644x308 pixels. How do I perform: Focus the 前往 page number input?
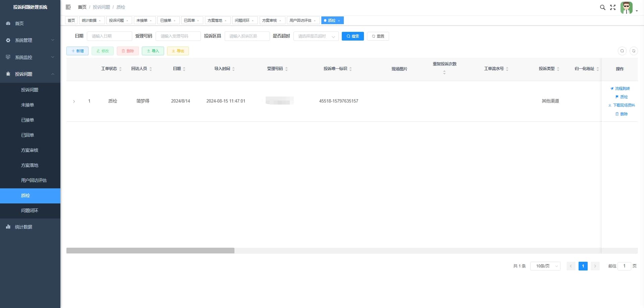coord(624,266)
